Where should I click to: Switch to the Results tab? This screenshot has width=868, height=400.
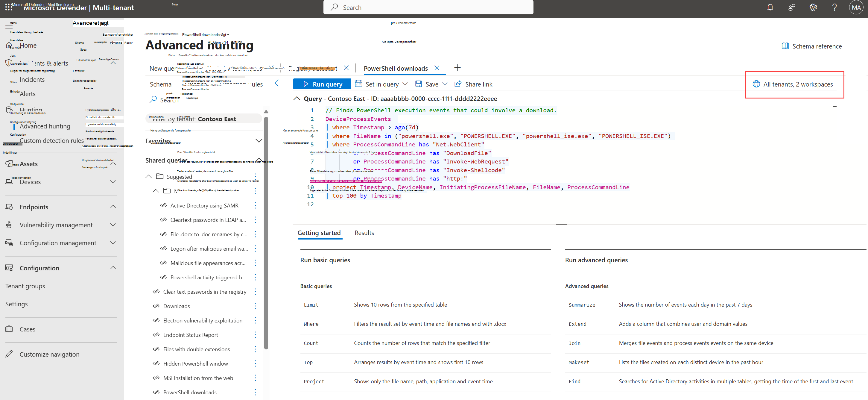(364, 233)
